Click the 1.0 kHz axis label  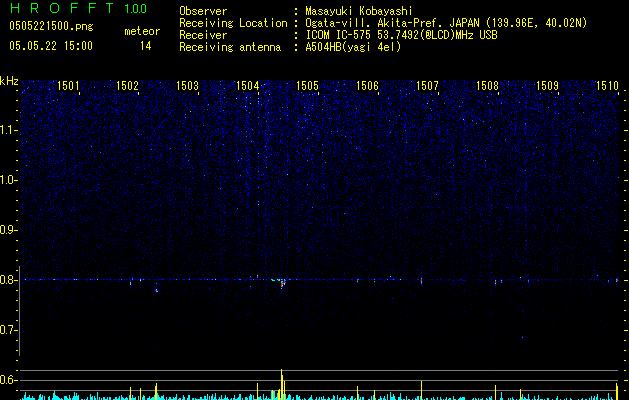tap(8, 180)
